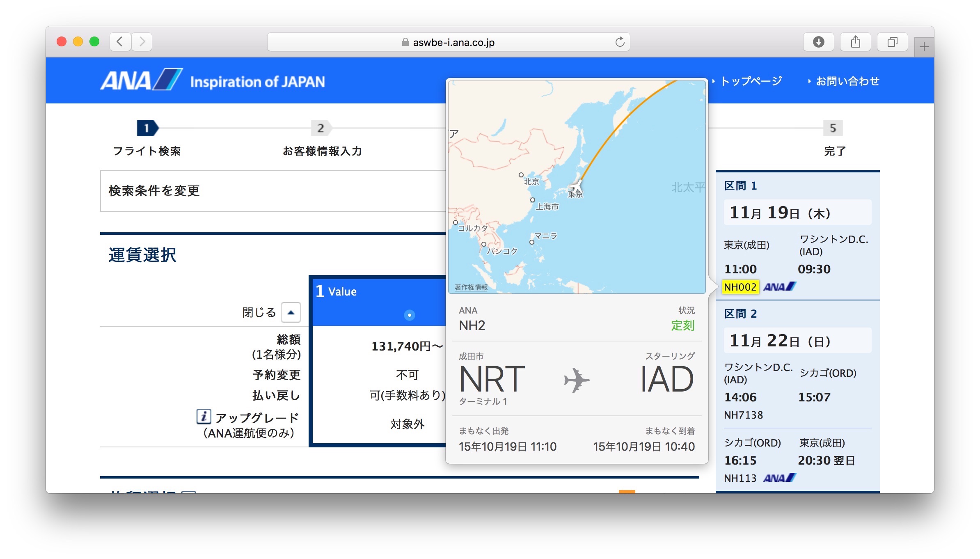The width and height of the screenshot is (980, 559).
Task: Click the flight route map preview
Action: click(577, 187)
